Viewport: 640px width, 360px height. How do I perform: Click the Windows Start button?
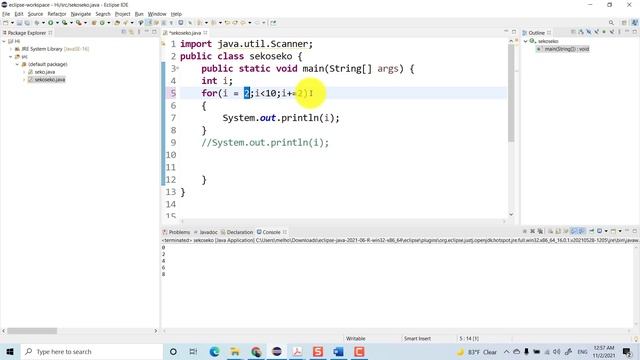[10, 351]
